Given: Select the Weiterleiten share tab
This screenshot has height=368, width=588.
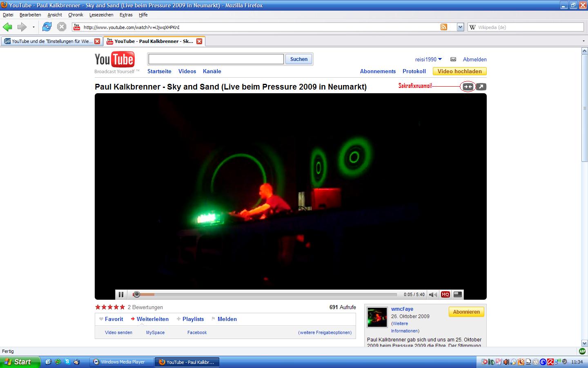Looking at the screenshot, I should (149, 319).
